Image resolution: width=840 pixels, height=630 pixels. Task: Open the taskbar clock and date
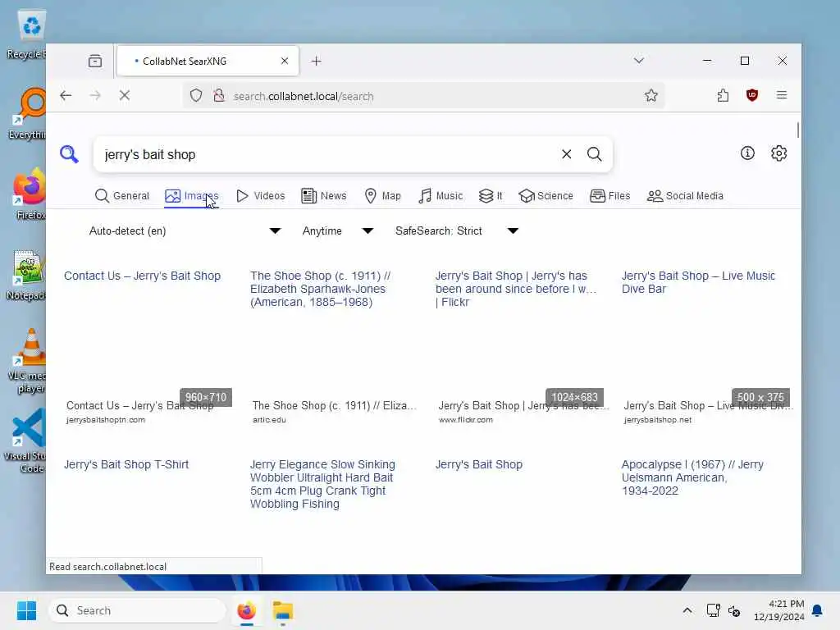tap(778, 610)
